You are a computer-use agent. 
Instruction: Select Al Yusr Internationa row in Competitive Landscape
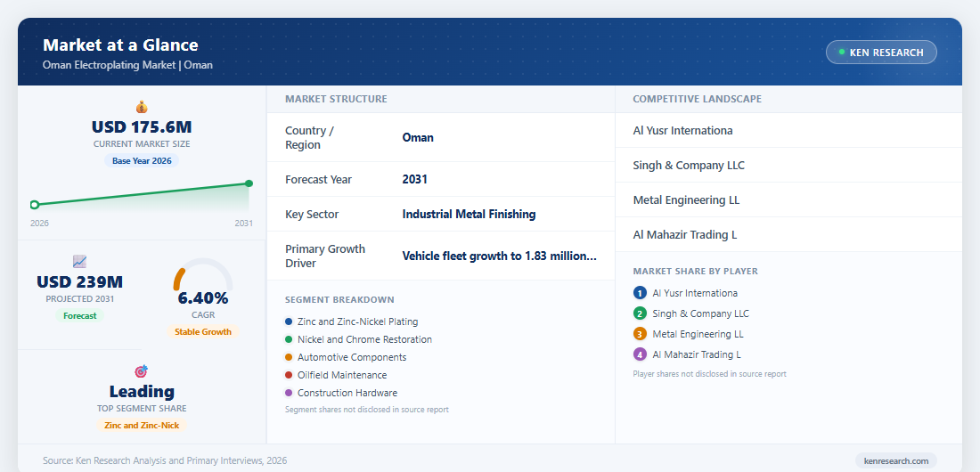788,131
